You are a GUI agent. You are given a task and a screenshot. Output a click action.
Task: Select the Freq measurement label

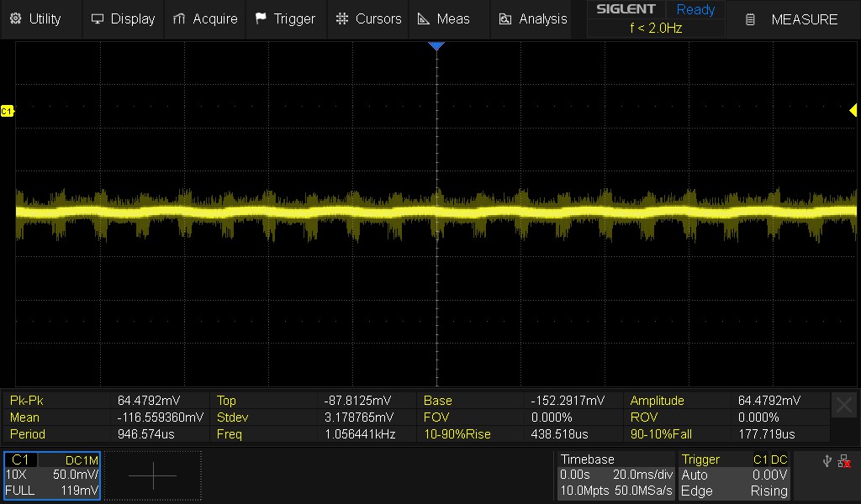click(229, 434)
